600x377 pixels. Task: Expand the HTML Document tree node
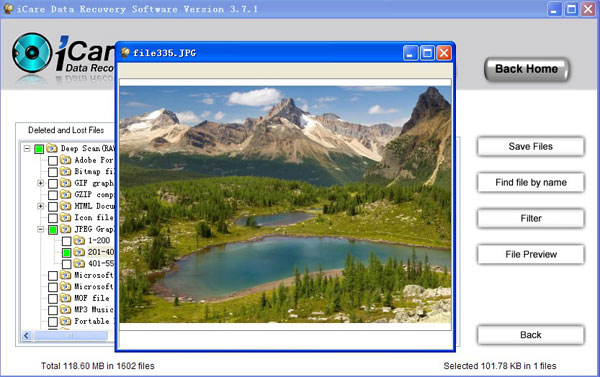point(40,206)
